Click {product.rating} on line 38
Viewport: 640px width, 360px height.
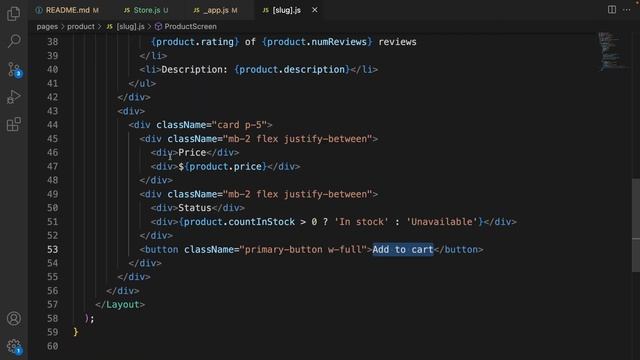(195, 42)
